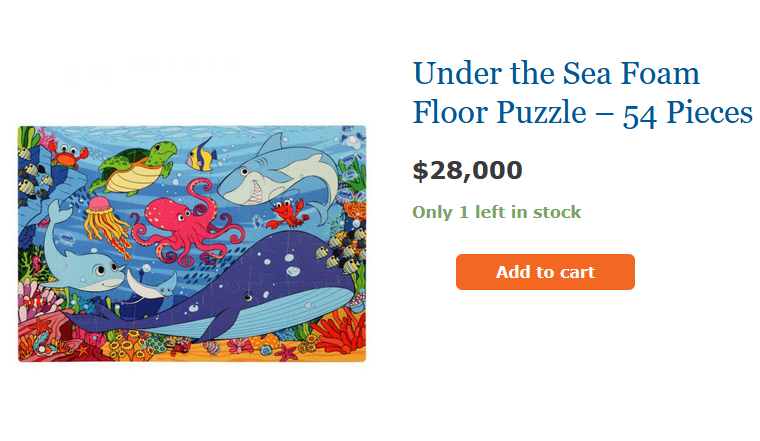Image resolution: width=760 pixels, height=441 pixels.
Task: Click the Only 1 left in stock notice
Action: tap(496, 212)
